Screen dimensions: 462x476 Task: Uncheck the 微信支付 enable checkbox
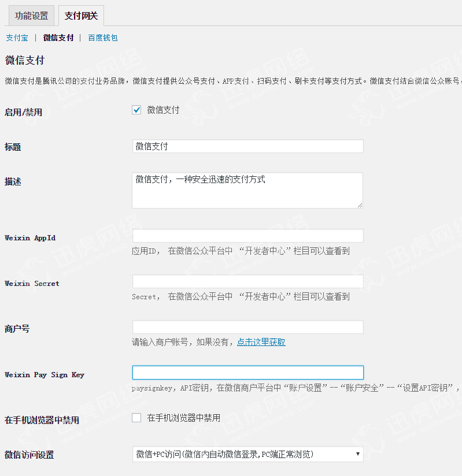pyautogui.click(x=136, y=110)
